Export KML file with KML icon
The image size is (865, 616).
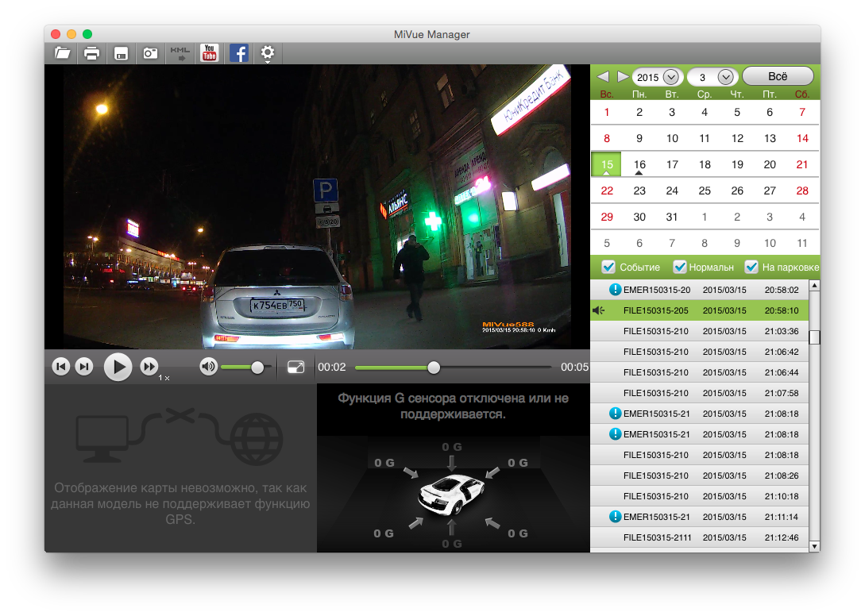pos(180,53)
